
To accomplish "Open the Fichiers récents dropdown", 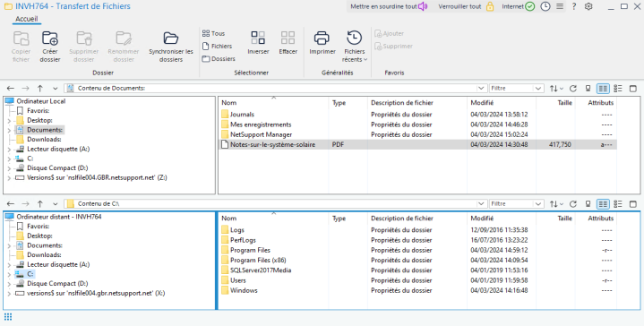I will [x=354, y=47].
